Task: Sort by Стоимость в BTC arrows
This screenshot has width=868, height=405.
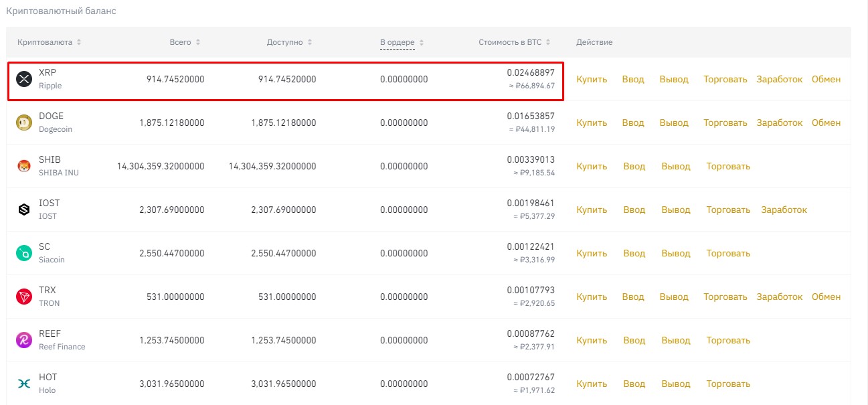Action: tap(548, 42)
